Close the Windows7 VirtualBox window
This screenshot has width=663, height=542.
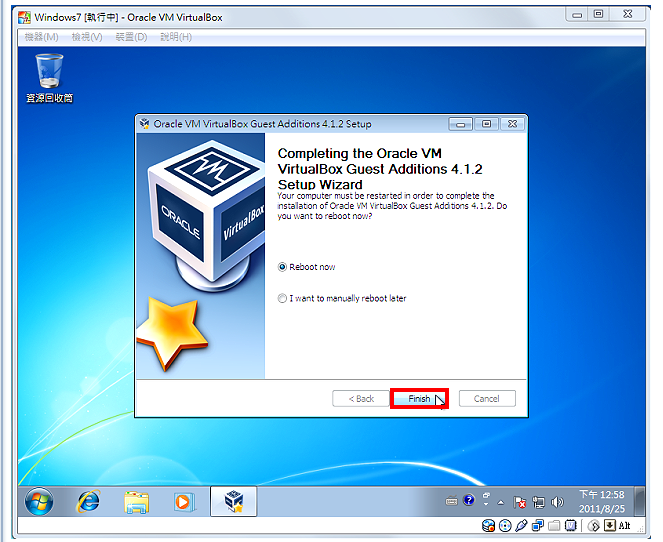pyautogui.click(x=627, y=14)
